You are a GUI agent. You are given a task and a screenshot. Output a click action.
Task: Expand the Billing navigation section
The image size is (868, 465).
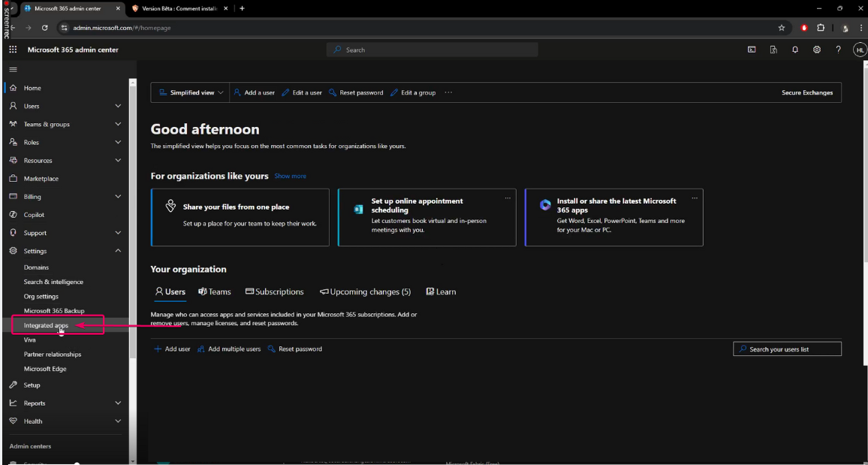tap(118, 197)
